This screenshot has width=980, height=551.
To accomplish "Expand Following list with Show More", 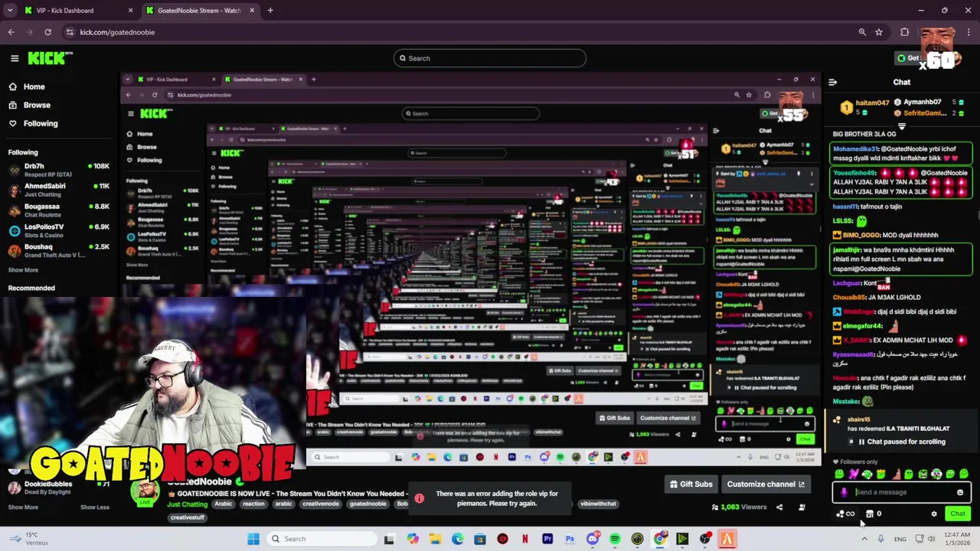I will (x=23, y=270).
